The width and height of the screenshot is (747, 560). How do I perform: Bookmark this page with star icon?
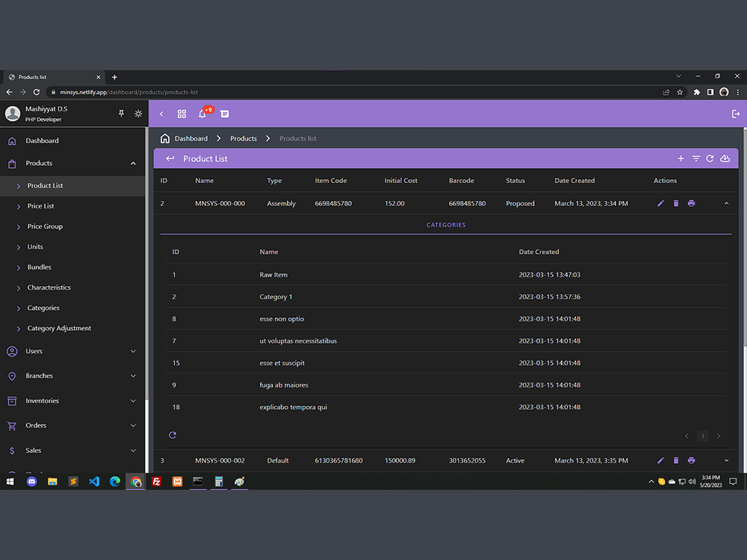pyautogui.click(x=680, y=93)
